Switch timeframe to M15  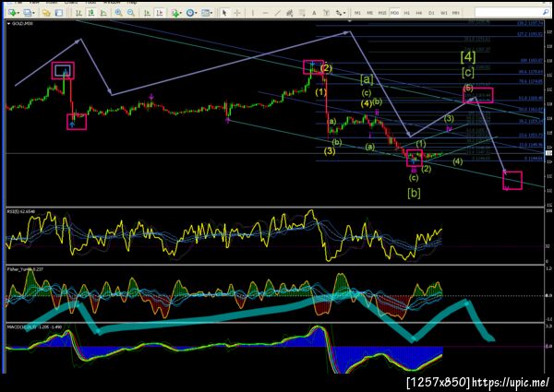coord(382,13)
